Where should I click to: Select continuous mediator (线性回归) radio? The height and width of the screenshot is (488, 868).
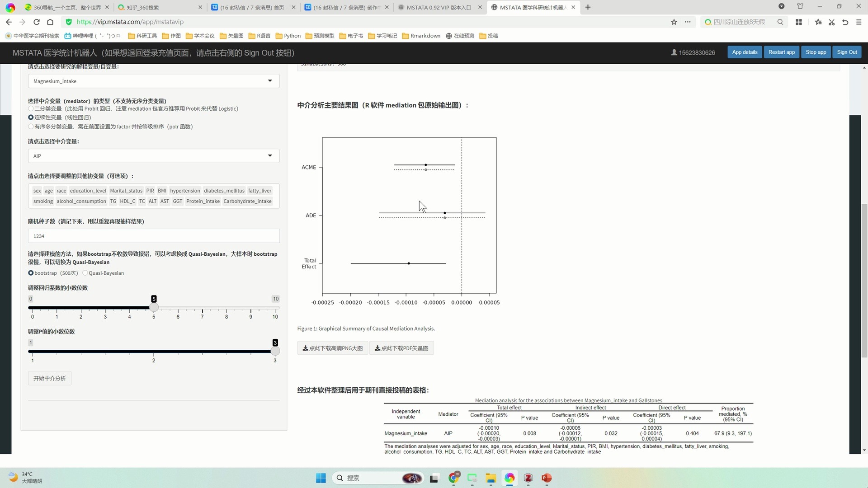31,117
